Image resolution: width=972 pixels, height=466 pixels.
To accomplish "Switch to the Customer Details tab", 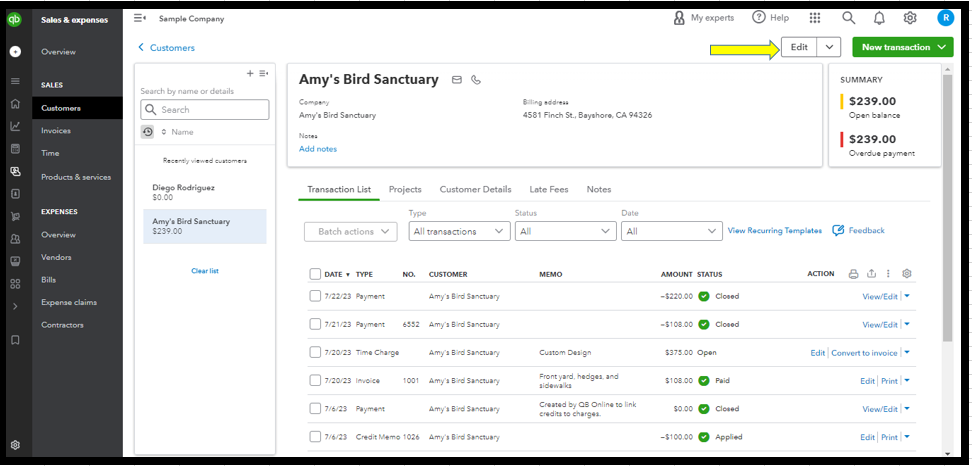I will [x=475, y=190].
